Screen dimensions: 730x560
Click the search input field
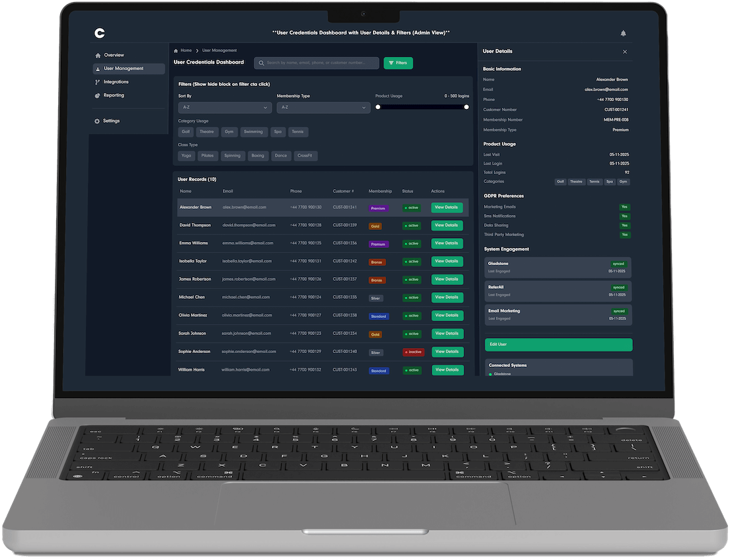[317, 63]
